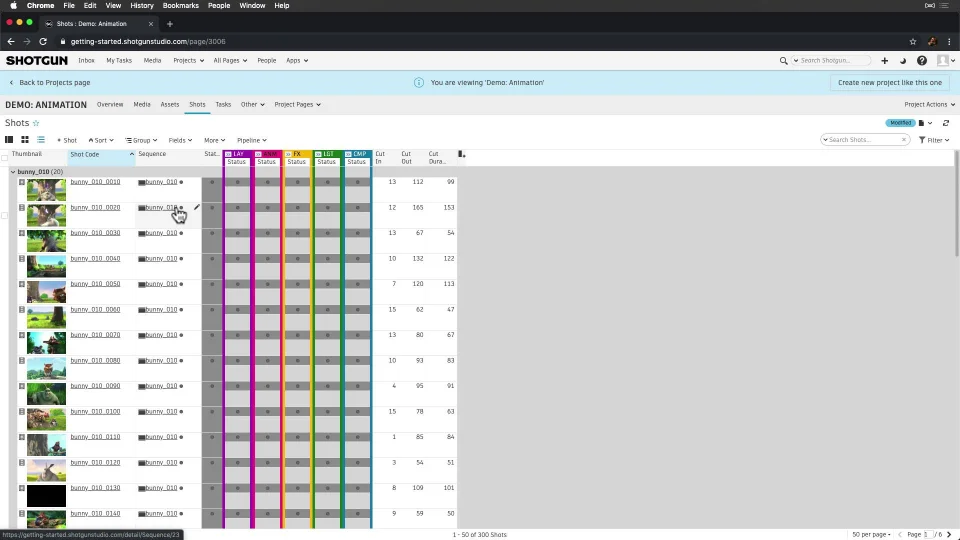The image size is (960, 540).
Task: Toggle the dark mode moon icon
Action: 902,61
